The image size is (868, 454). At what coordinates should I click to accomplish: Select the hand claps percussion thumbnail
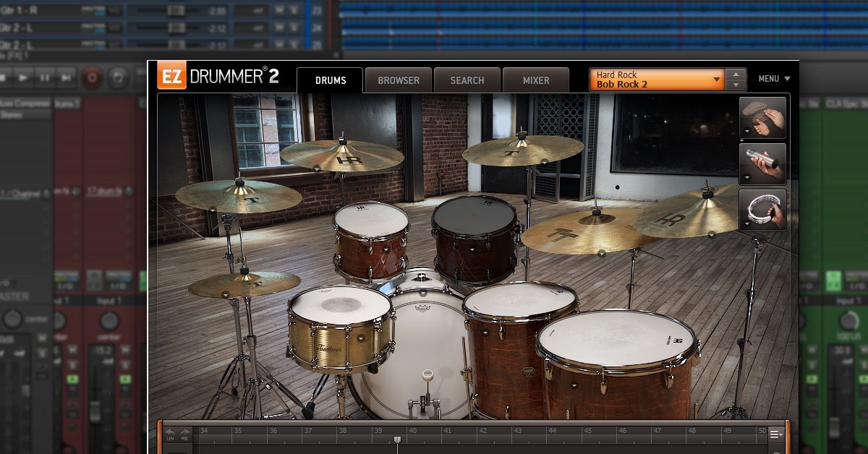[762, 117]
